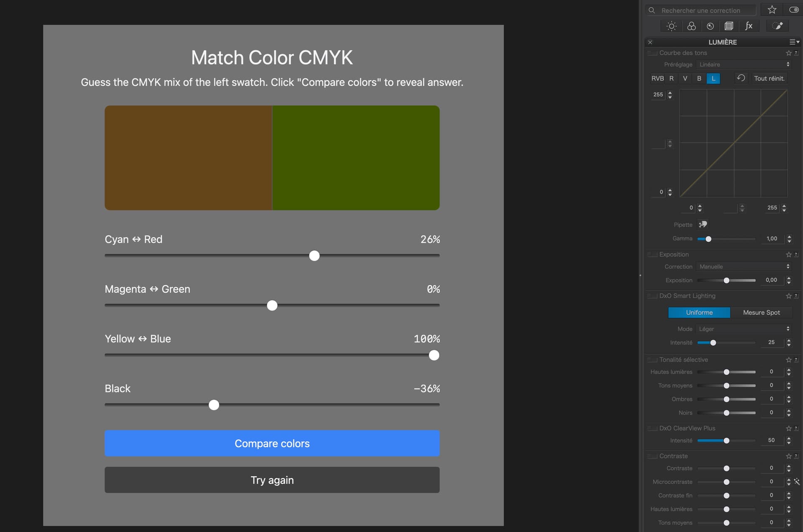803x532 pixels.
Task: Open the Color corrections three-circles icon
Action: [x=691, y=26]
